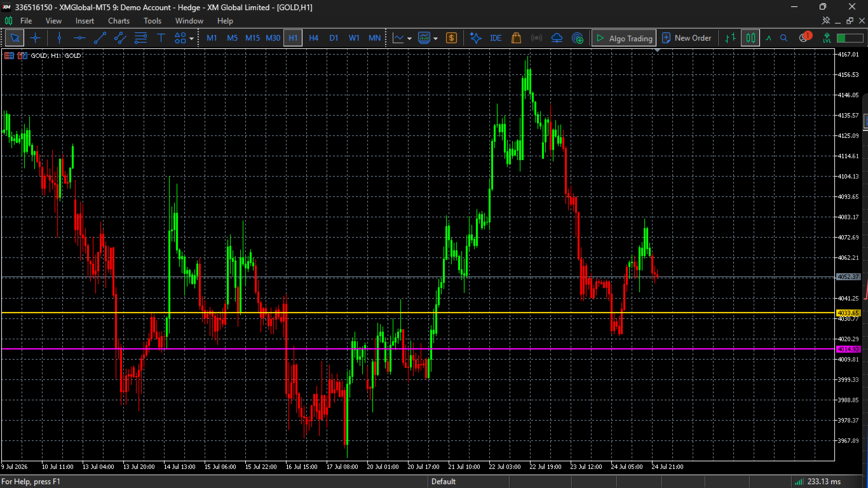Switch chart to candlestick mode
The image size is (868, 488).
(750, 38)
